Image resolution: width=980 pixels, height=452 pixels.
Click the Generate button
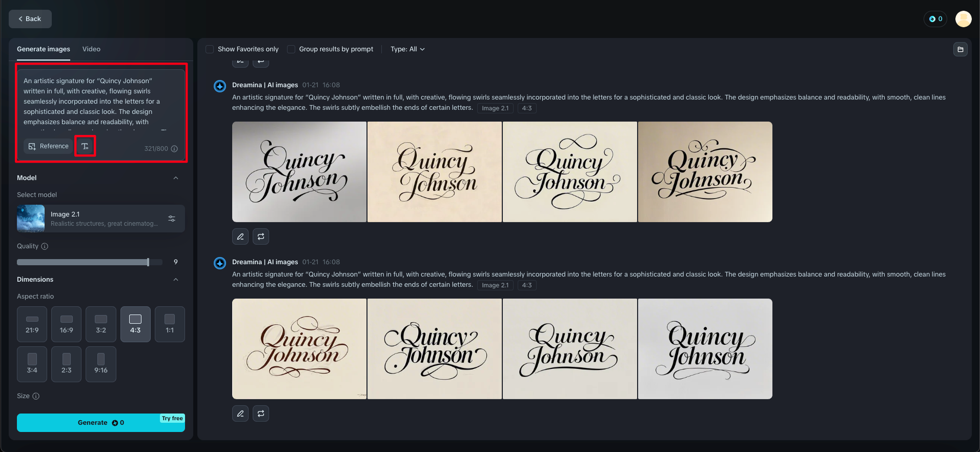tap(101, 423)
